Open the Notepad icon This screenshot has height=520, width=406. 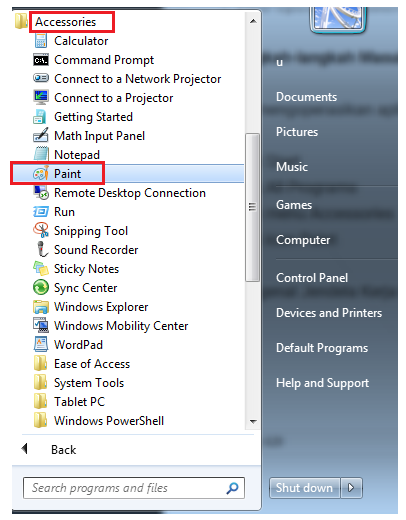[x=41, y=154]
